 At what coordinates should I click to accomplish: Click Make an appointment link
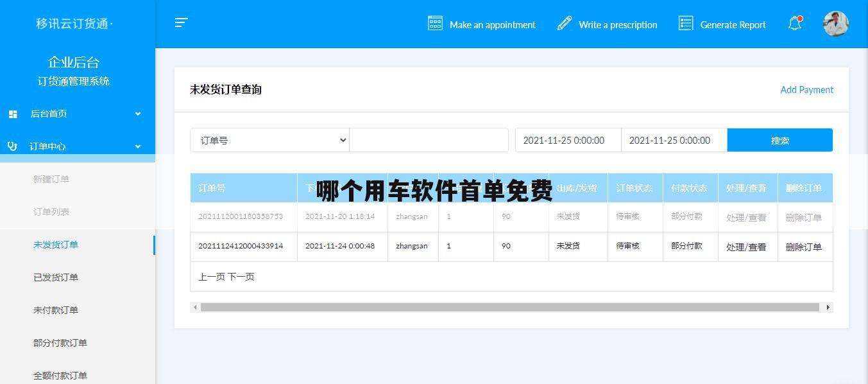coord(493,24)
